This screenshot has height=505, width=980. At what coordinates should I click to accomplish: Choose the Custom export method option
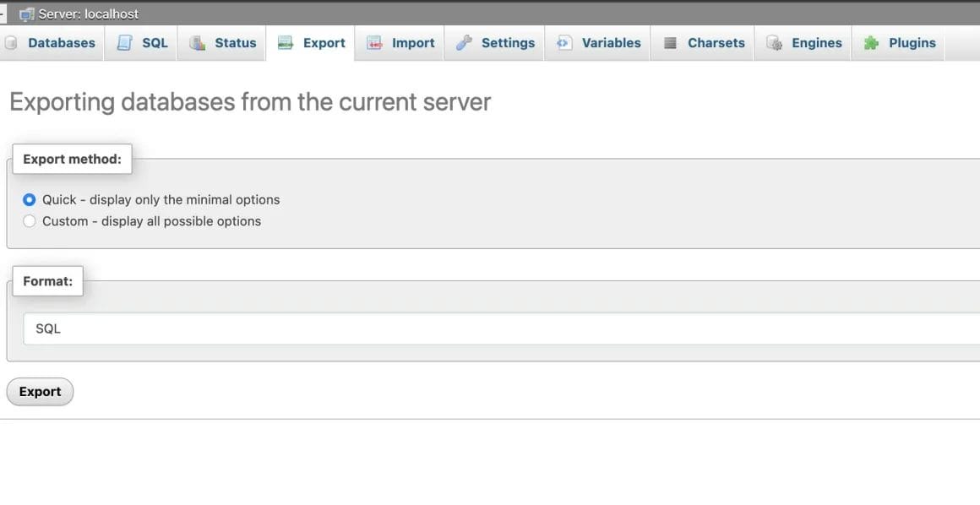[29, 220]
